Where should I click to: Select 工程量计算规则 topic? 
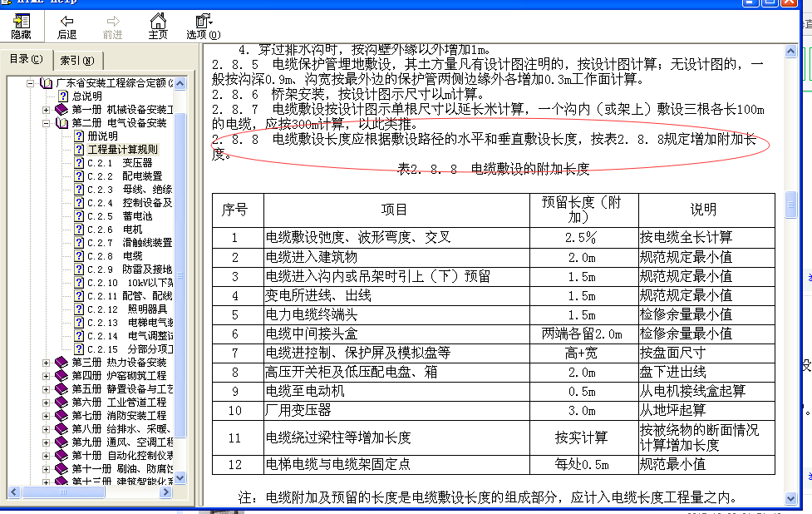123,150
